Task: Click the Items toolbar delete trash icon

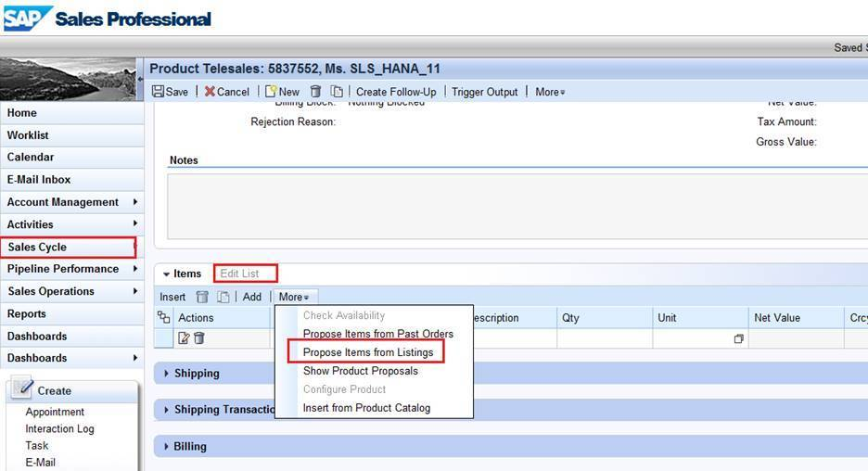Action: [202, 298]
